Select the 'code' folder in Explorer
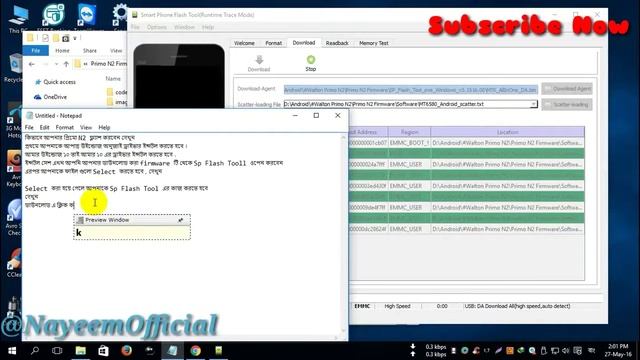 [117, 92]
